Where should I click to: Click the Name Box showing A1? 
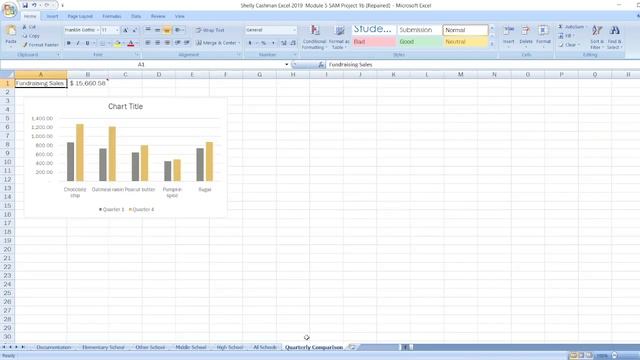[x=141, y=64]
